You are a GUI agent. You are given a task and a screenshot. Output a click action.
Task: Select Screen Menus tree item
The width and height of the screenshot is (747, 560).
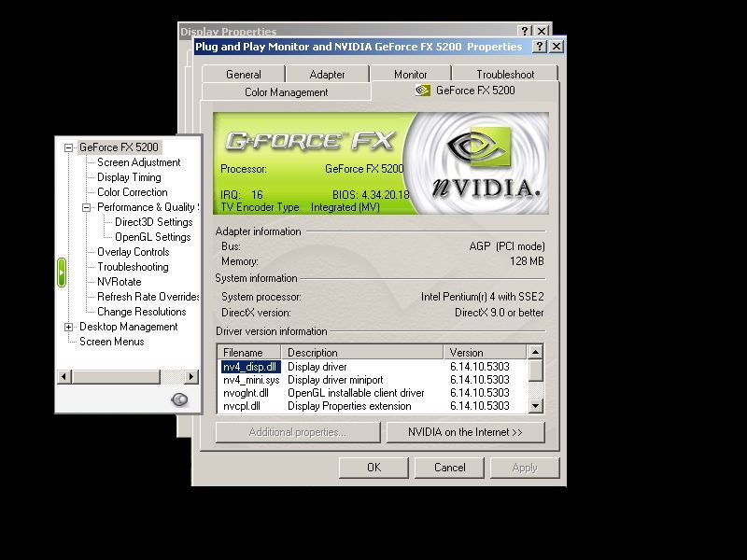pos(111,342)
